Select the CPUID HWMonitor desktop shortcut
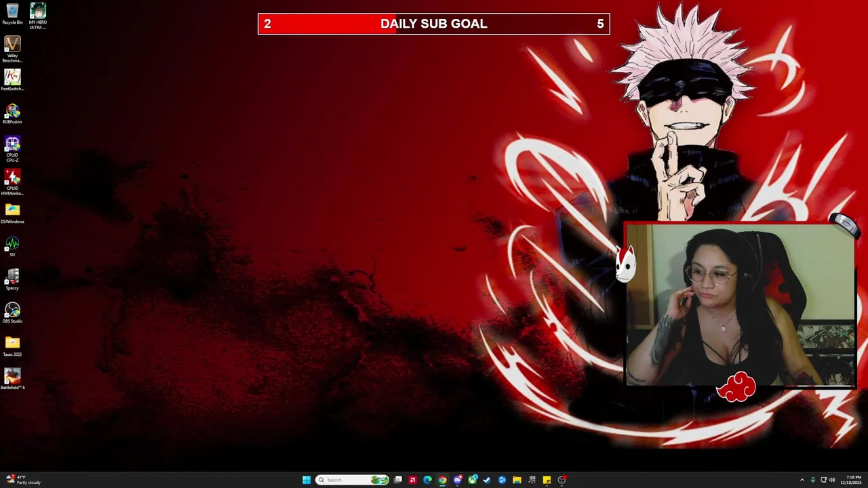Screen dimensions: 868x488 pos(12,182)
